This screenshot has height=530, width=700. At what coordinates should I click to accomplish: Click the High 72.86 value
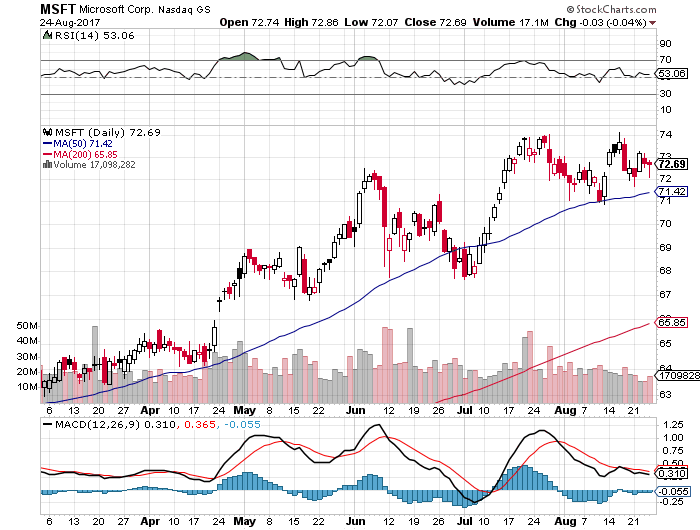311,22
